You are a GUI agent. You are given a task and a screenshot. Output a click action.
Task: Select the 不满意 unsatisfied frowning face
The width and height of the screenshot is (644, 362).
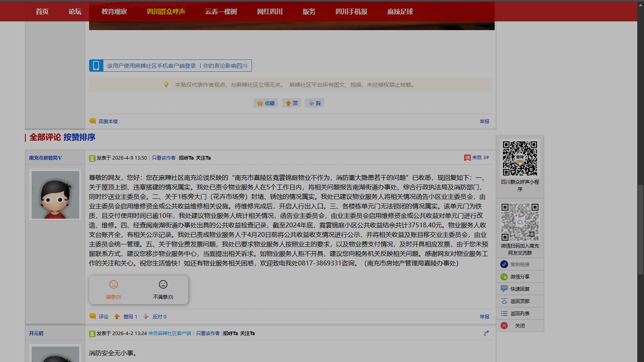click(164, 284)
